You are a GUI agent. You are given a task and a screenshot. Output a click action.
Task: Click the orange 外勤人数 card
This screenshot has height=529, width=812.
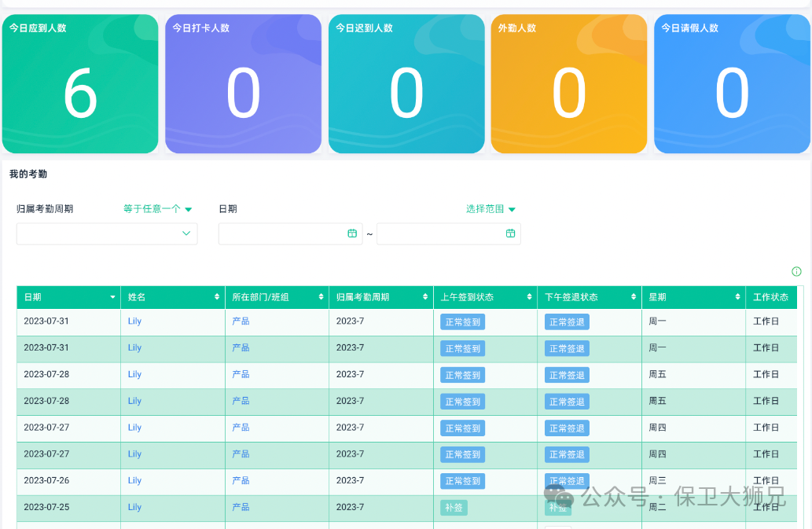569,84
